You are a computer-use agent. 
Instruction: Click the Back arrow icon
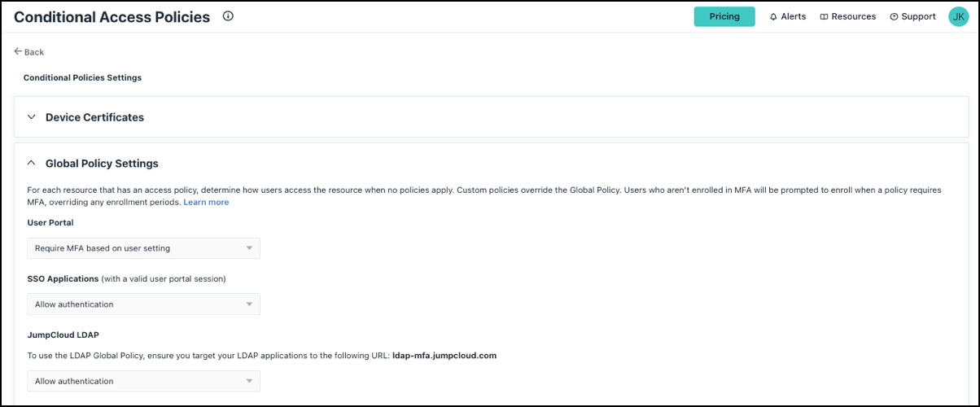click(18, 51)
